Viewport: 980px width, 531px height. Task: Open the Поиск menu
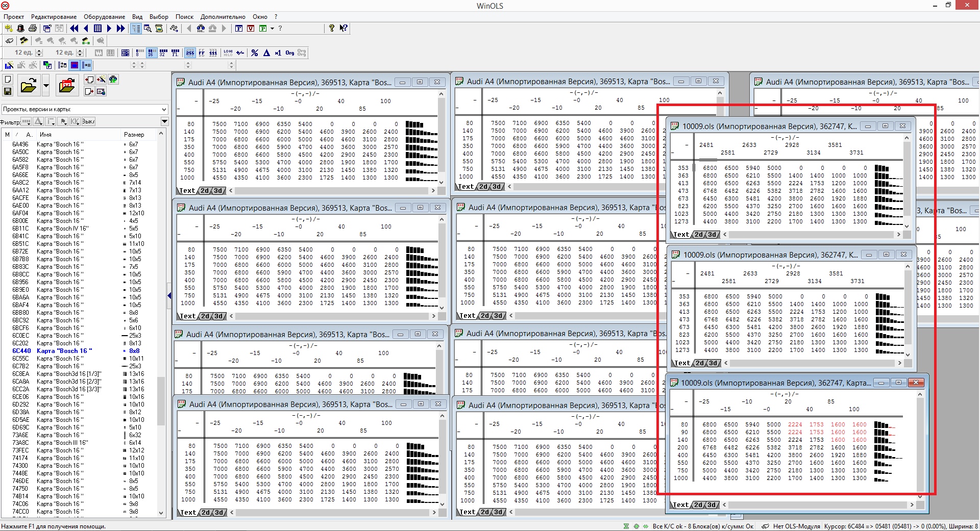coord(184,17)
